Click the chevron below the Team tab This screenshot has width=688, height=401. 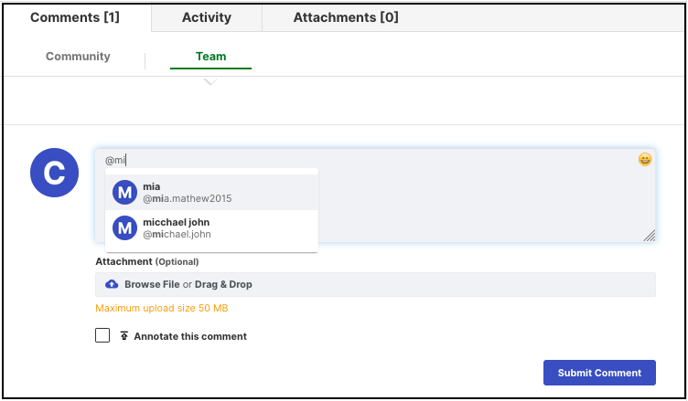pos(211,82)
